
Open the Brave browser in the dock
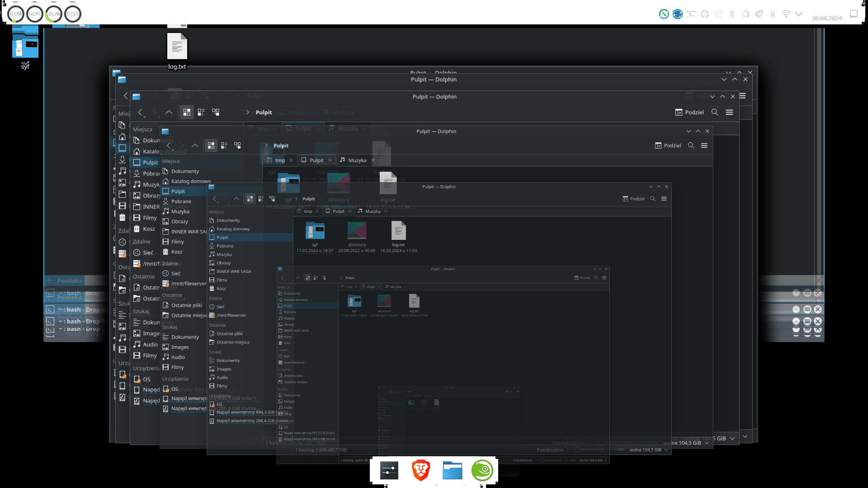[420, 470]
